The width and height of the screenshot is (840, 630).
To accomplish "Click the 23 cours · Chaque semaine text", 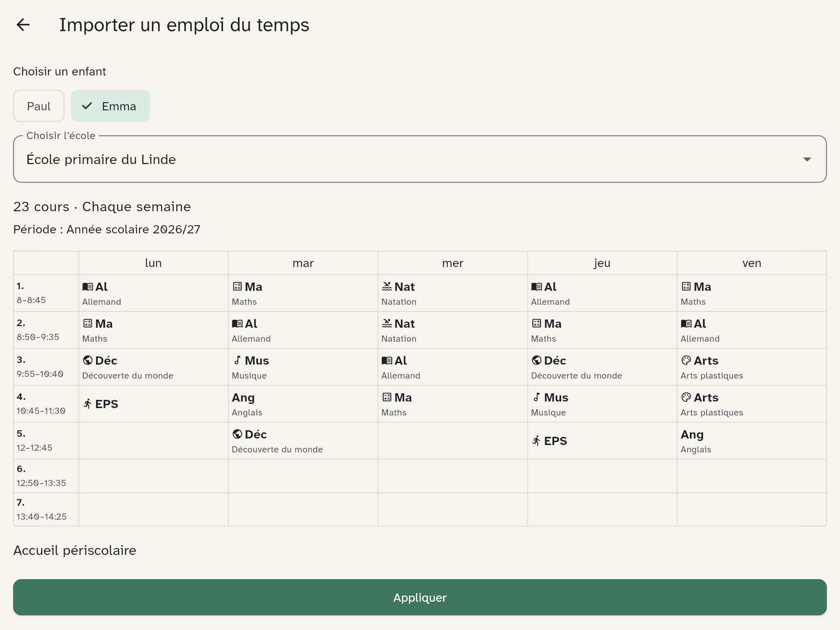I will pyautogui.click(x=102, y=207).
